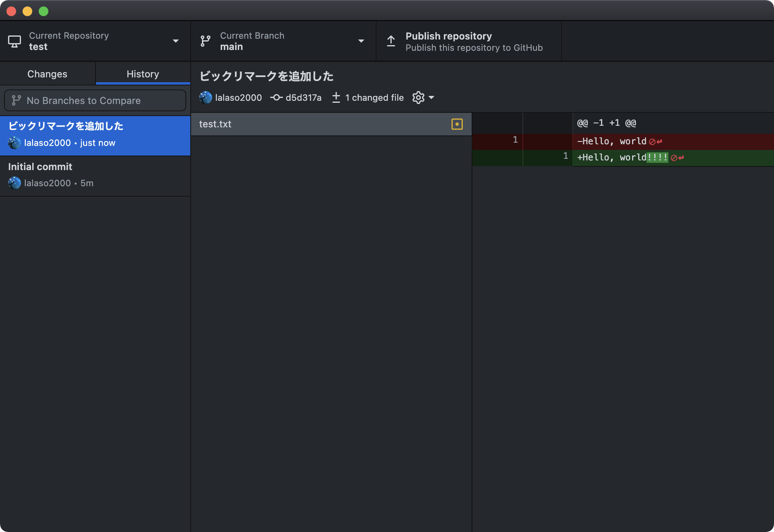
Task: Expand the Current Branch dropdown arrow
Action: point(361,41)
